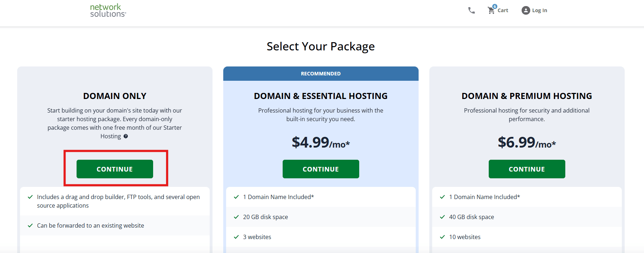Open the shopping cart icon
The image size is (644, 253).
(491, 10)
